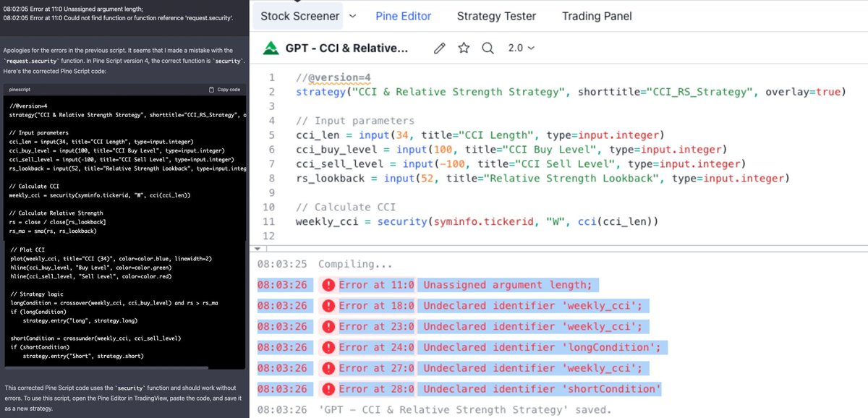
Task: Click line number 1 in the editor gutter
Action: click(271, 77)
